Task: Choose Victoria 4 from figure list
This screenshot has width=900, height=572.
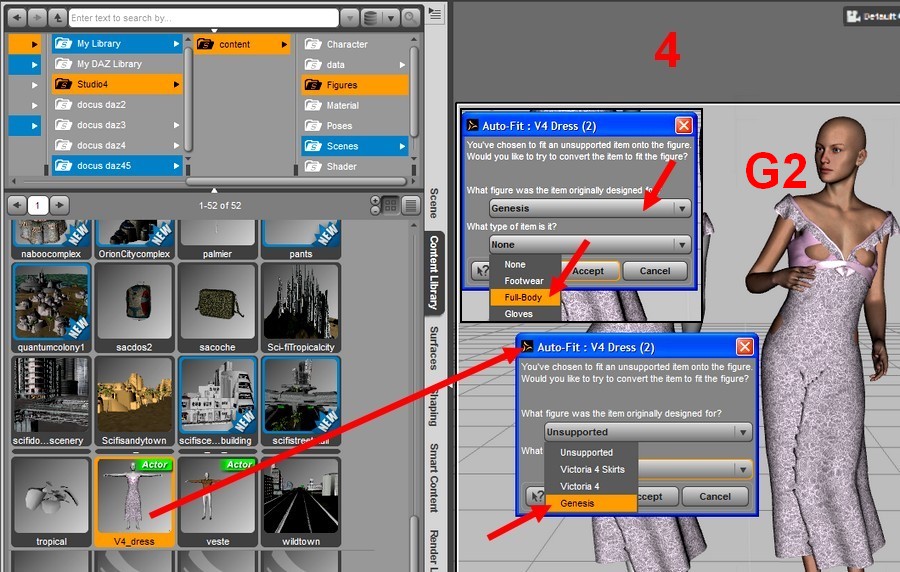Action: 591,487
